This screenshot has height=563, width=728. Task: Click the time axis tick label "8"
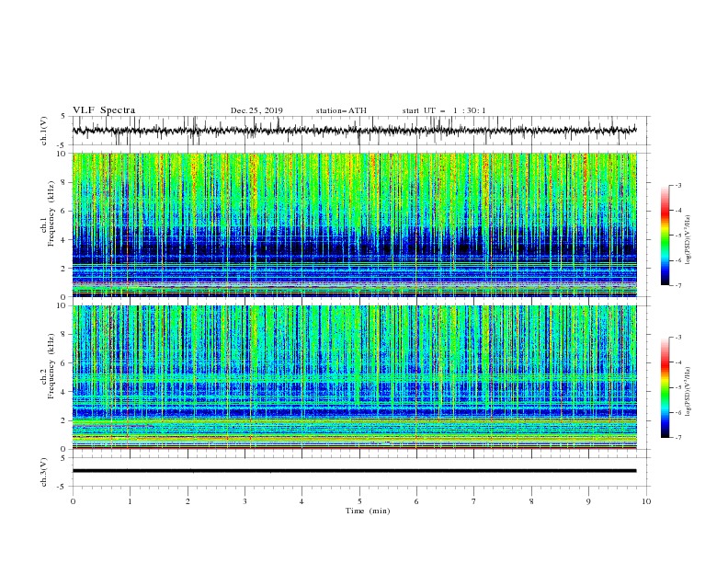click(531, 501)
